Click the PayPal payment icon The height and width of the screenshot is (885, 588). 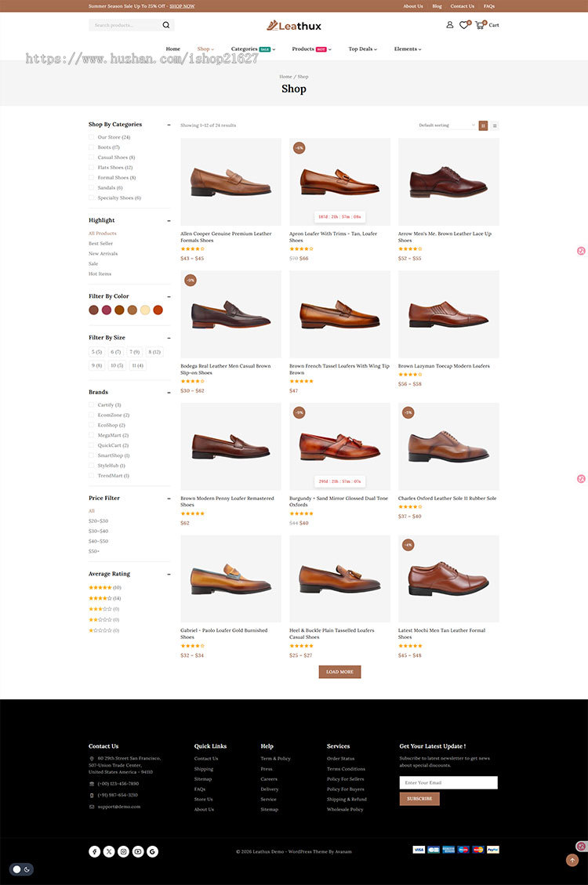click(492, 850)
